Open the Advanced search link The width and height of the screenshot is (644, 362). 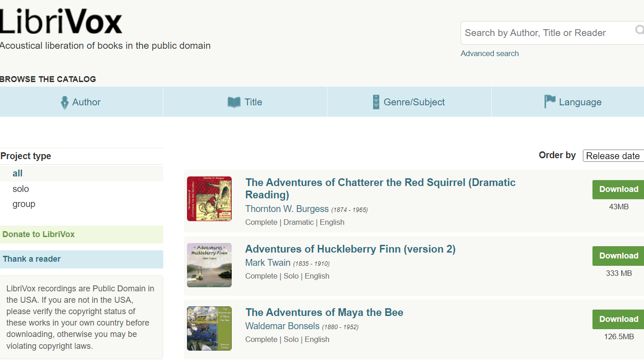(489, 53)
